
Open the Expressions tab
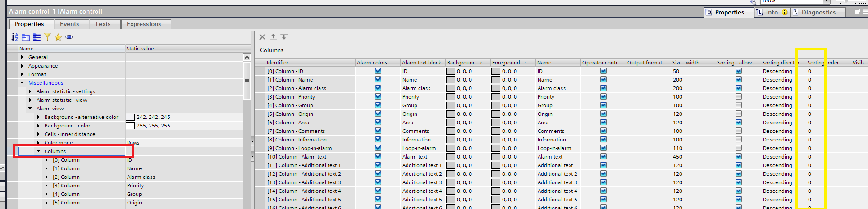[144, 24]
